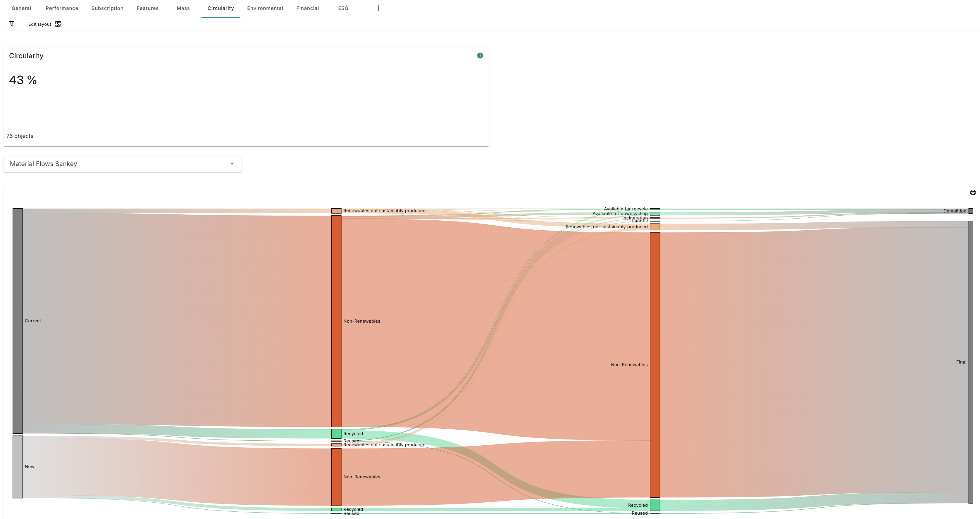The width and height of the screenshot is (980, 519).
Task: Switch to the Financial tab
Action: coord(308,8)
